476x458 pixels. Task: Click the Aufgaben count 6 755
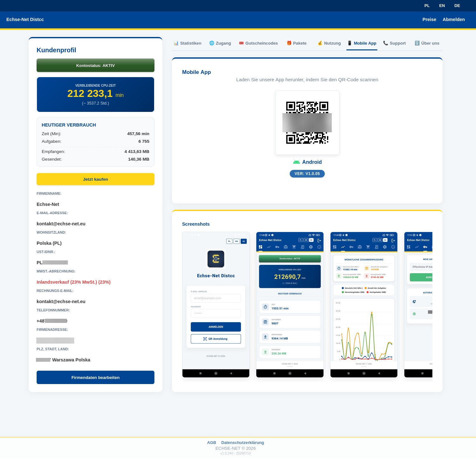point(144,142)
